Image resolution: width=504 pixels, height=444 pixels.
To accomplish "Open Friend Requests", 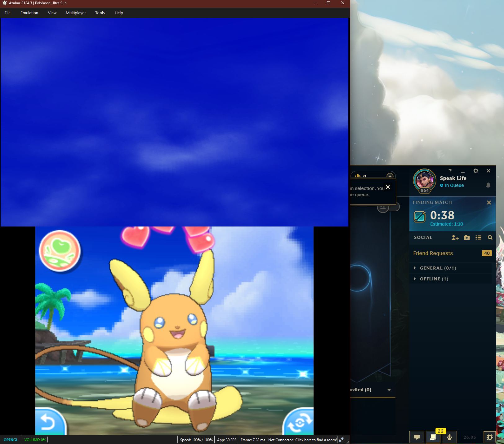I will pyautogui.click(x=452, y=253).
